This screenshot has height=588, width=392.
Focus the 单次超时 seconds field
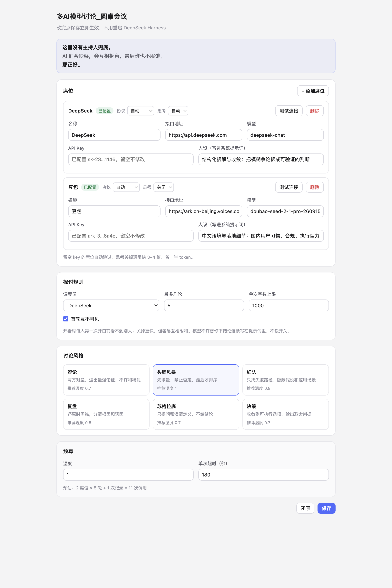point(263,475)
